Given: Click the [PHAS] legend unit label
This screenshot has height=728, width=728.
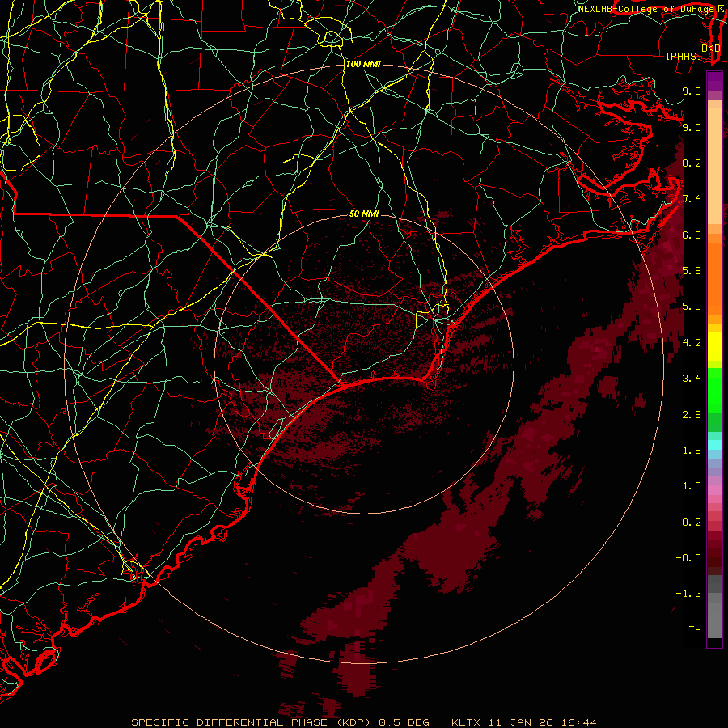Looking at the screenshot, I should coord(684,56).
